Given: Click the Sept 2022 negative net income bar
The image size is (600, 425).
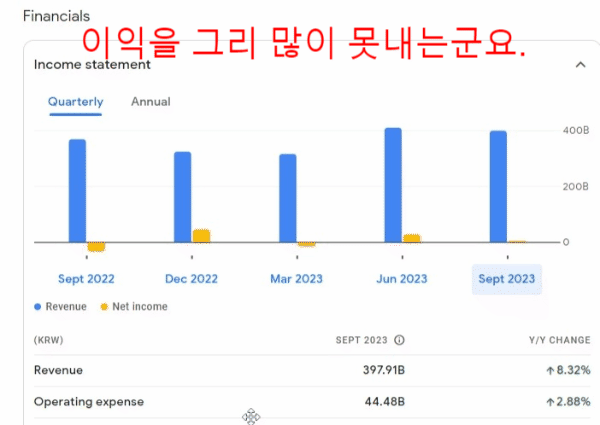Looking at the screenshot, I should pyautogui.click(x=96, y=247).
